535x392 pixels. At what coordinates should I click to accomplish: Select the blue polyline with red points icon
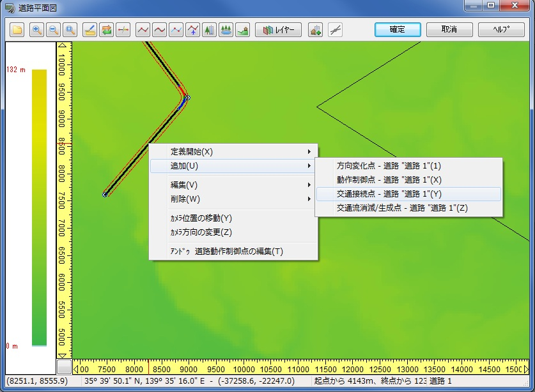(176, 29)
